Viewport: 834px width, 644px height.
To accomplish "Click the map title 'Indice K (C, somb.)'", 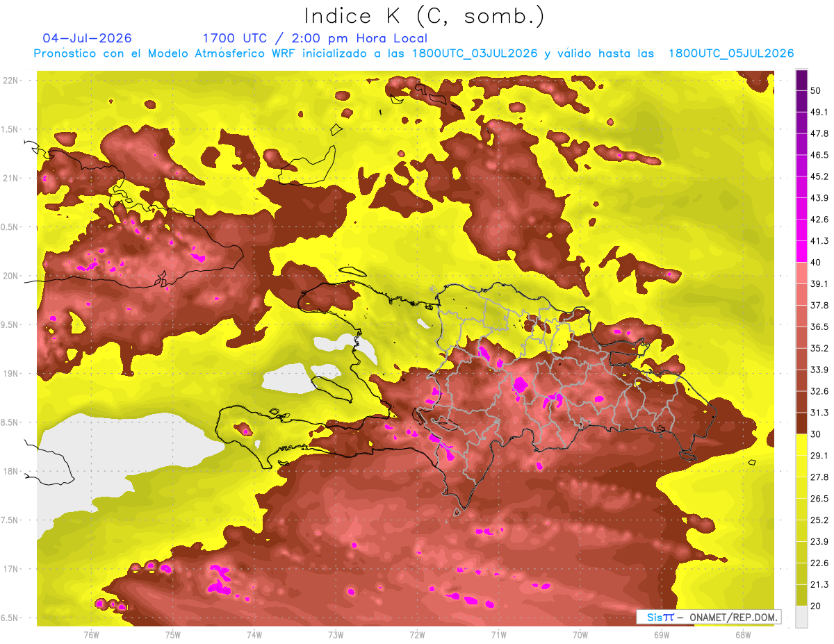I will [x=425, y=16].
